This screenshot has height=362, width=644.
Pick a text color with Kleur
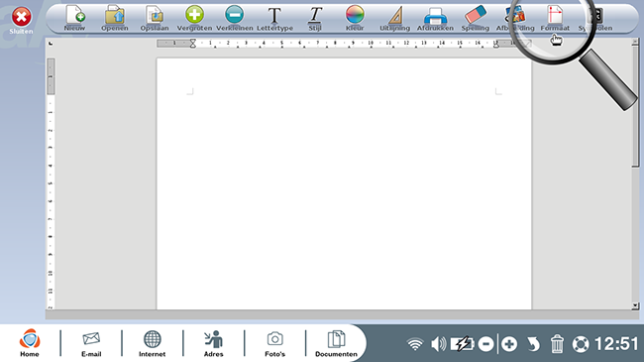355,19
